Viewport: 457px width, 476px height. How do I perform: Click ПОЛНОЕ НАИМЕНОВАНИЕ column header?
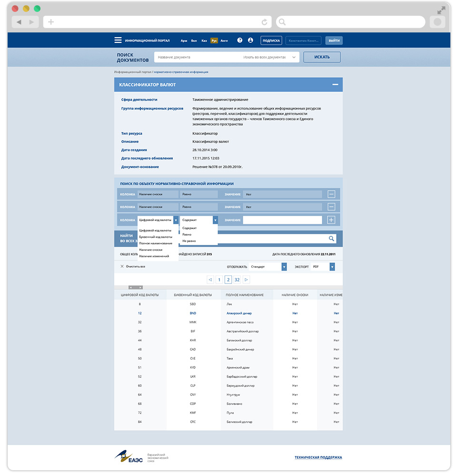click(244, 295)
